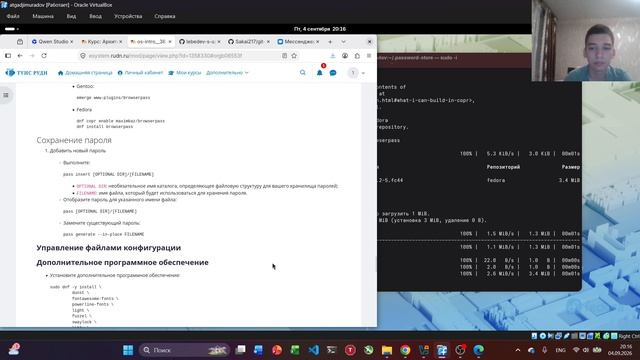640x360 pixels.
Task: Click the Репозиторий column in terminal
Action: click(503, 167)
